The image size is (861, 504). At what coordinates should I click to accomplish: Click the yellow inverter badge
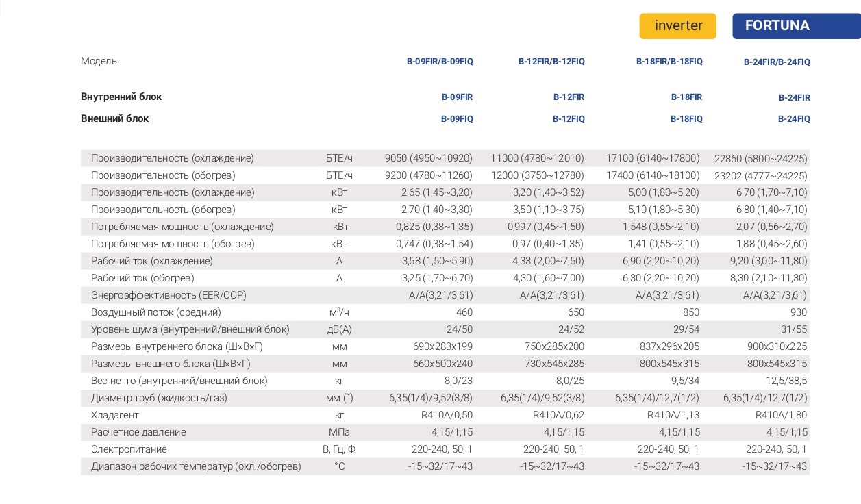click(677, 26)
